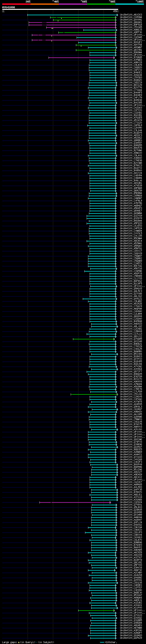Open hit UniRef100_Q1PK29
The image size is (146, 644).
point(131,638)
